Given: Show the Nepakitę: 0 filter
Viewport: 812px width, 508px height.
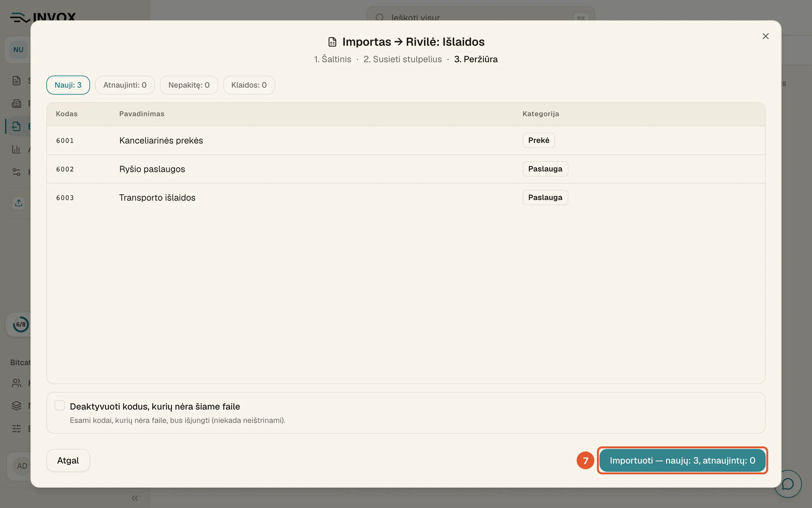Looking at the screenshot, I should (189, 85).
